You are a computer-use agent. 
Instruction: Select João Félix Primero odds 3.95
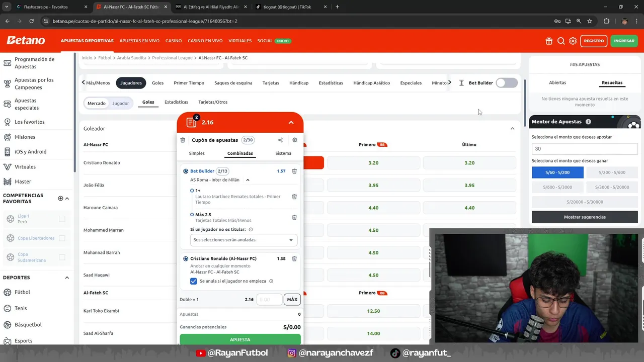point(373,185)
